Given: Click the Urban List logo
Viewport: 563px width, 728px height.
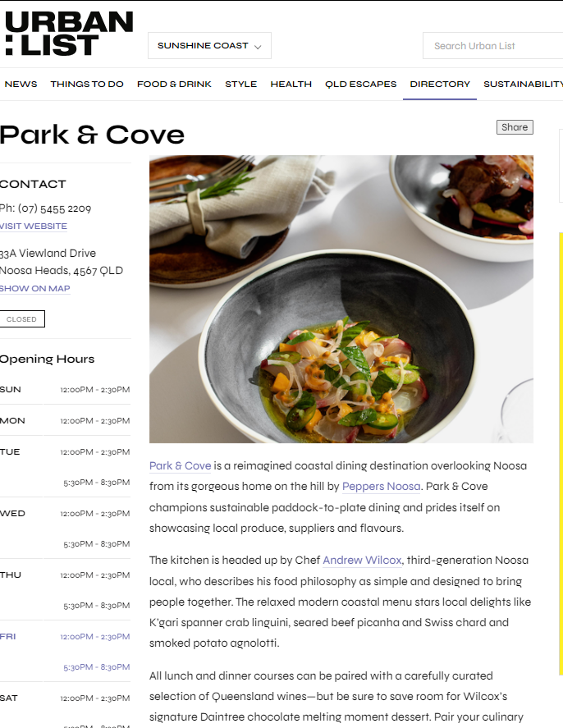Looking at the screenshot, I should tap(69, 34).
